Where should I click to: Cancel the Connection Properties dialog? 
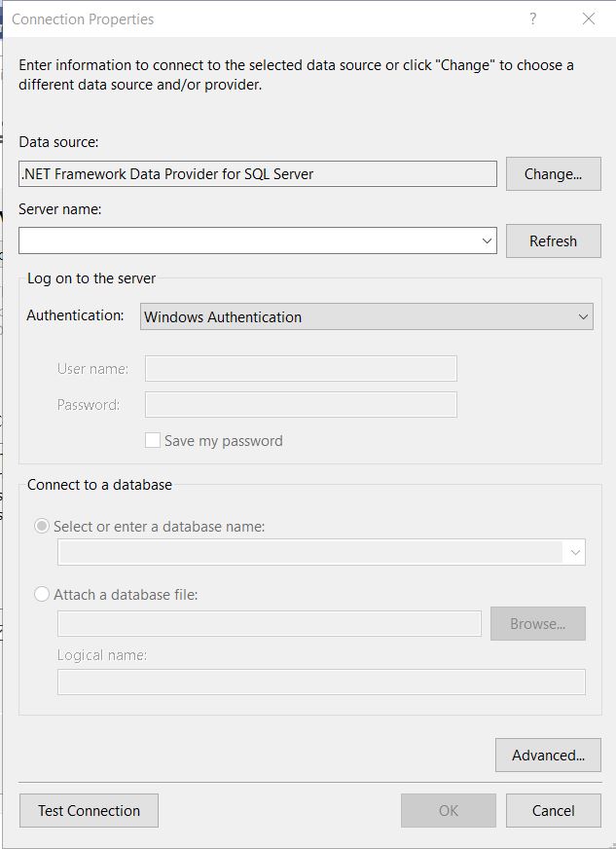(553, 810)
